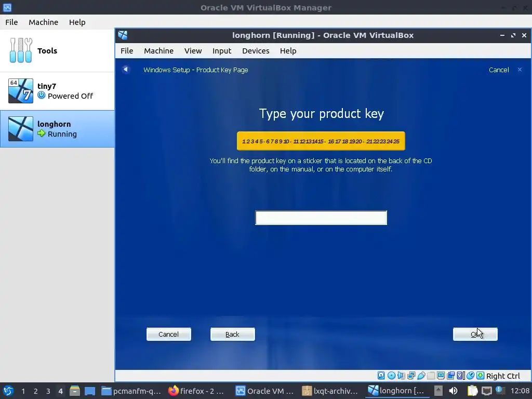The image size is (532, 399).
Task: Open the display settings status icon
Action: tap(441, 375)
